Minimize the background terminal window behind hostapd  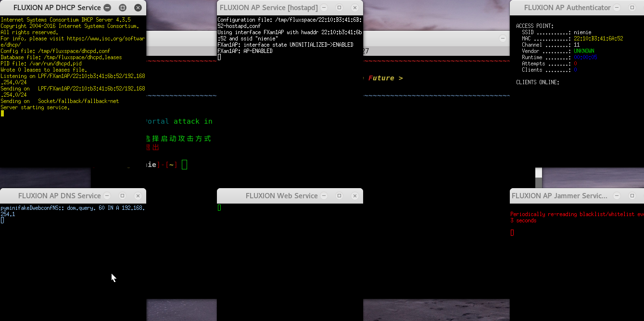coord(503,38)
